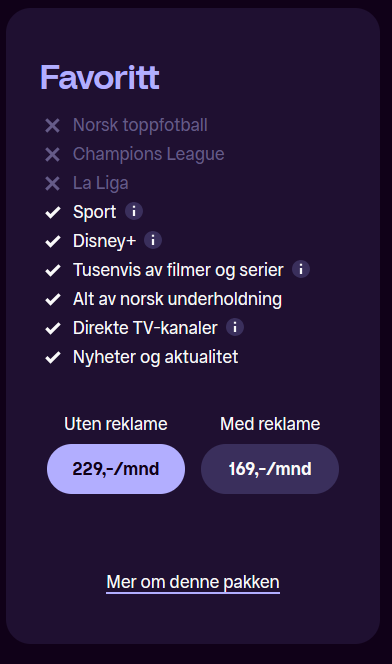Click the X mark beside Norsk toppfotball
Screen dimensions: 392x664
[x=52, y=126]
